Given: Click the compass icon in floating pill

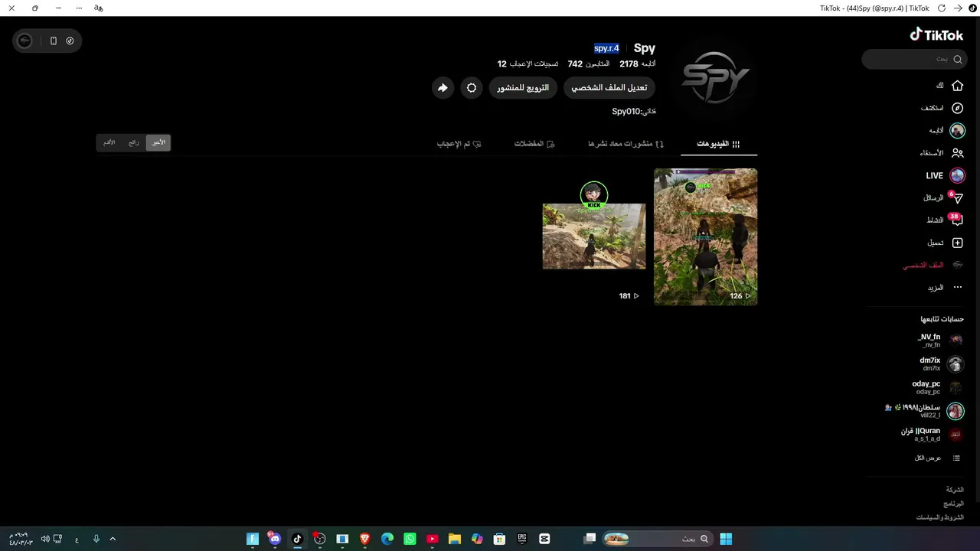Looking at the screenshot, I should tap(70, 41).
